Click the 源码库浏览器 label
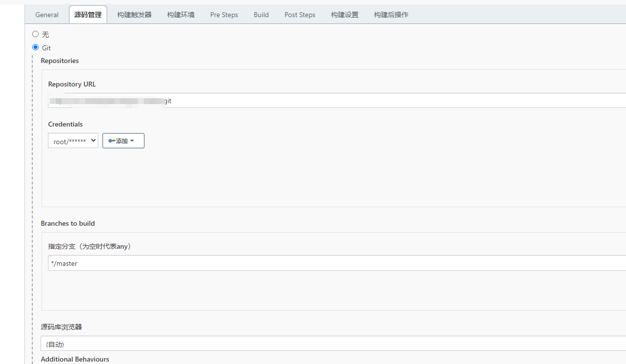This screenshot has width=626, height=364. tap(61, 327)
